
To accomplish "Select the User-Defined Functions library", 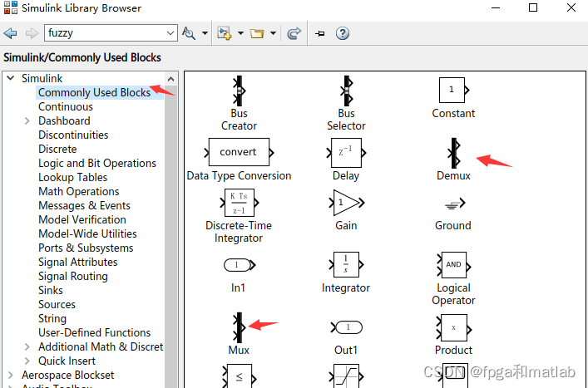I will point(95,332).
